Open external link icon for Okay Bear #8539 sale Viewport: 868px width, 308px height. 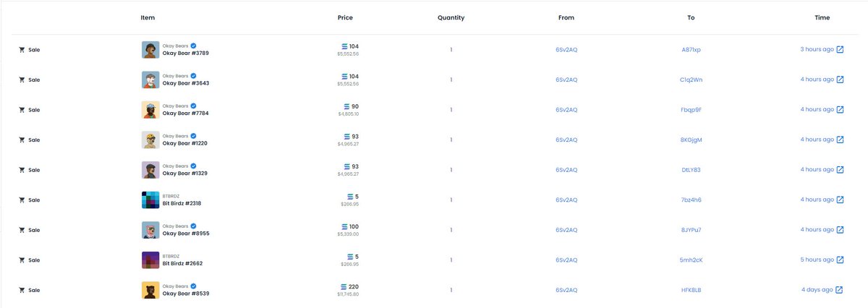840,290
